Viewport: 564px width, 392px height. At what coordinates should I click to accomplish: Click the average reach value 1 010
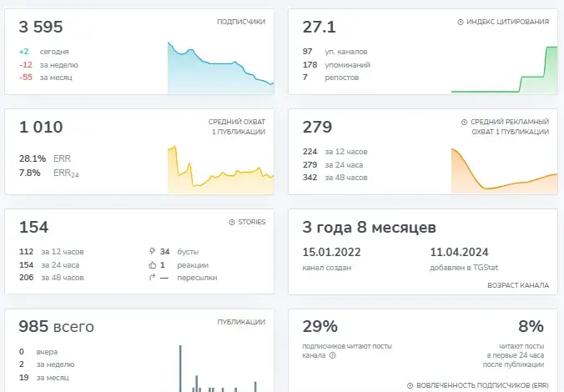click(41, 127)
